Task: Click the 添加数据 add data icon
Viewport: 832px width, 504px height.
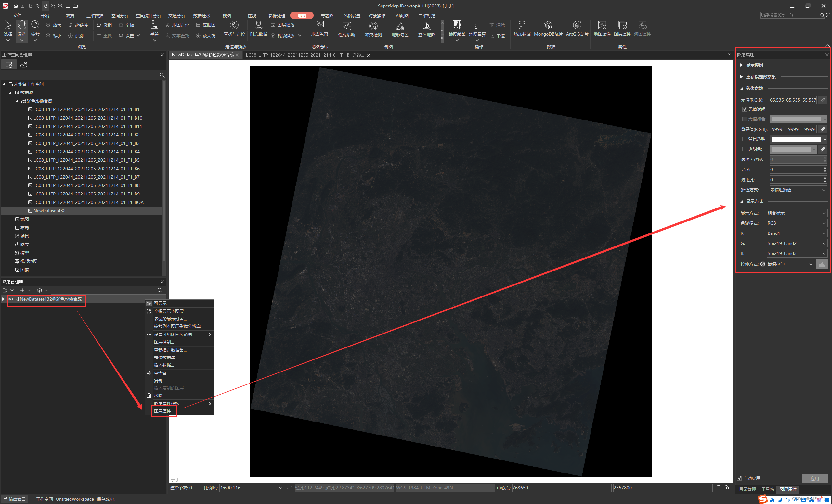Action: [522, 26]
